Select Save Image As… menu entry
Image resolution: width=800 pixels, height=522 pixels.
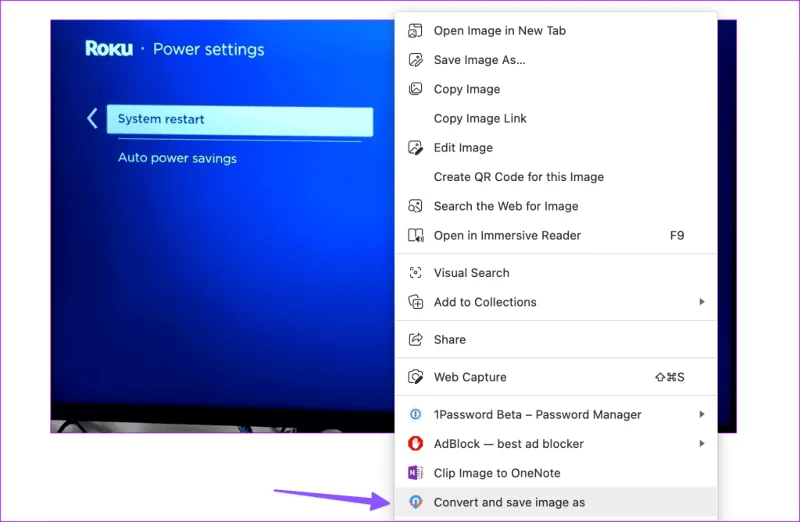[x=556, y=60]
